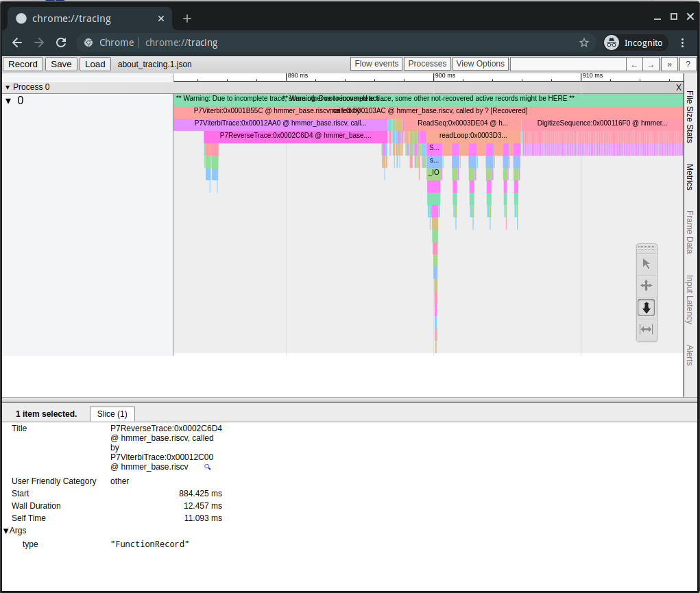This screenshot has width=700, height=593.
Task: Select the pointer selection tool
Action: pyautogui.click(x=646, y=264)
